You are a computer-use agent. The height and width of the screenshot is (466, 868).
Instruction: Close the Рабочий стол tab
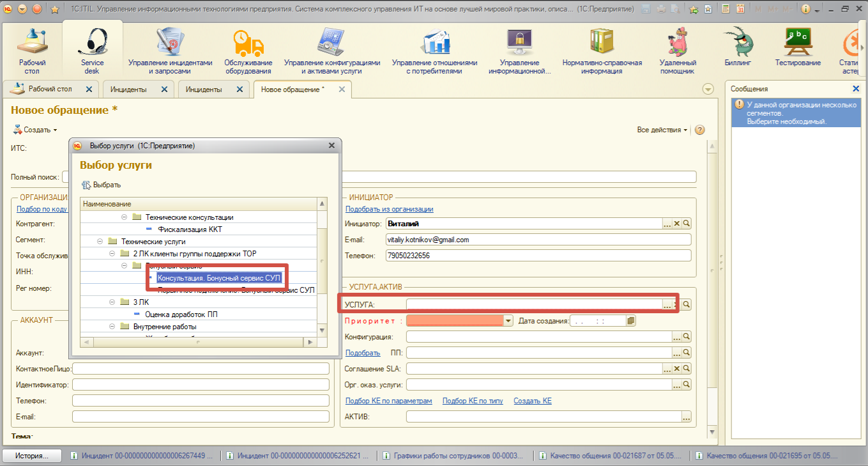point(89,89)
